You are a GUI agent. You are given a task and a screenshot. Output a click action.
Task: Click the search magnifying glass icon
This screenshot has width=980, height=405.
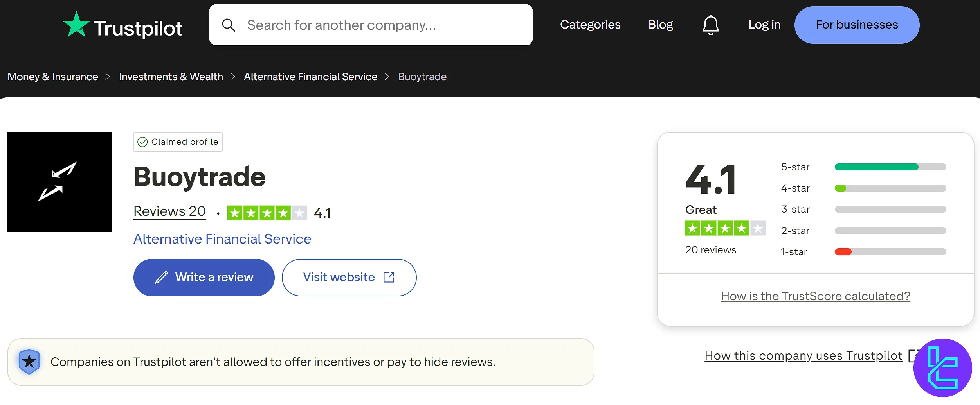[229, 25]
